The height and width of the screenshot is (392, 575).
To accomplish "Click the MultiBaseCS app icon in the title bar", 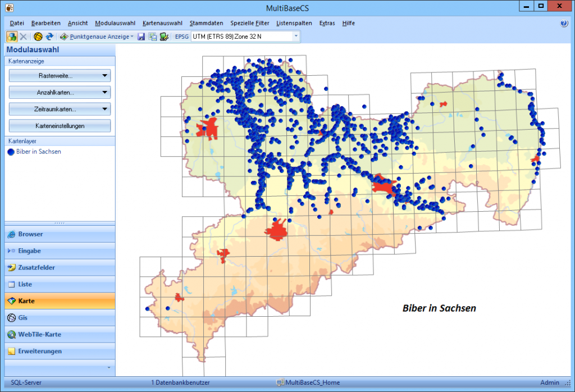I will point(10,8).
